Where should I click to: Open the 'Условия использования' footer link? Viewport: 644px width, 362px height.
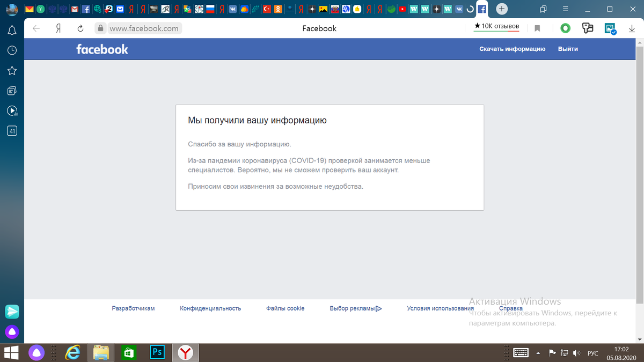pos(440,308)
